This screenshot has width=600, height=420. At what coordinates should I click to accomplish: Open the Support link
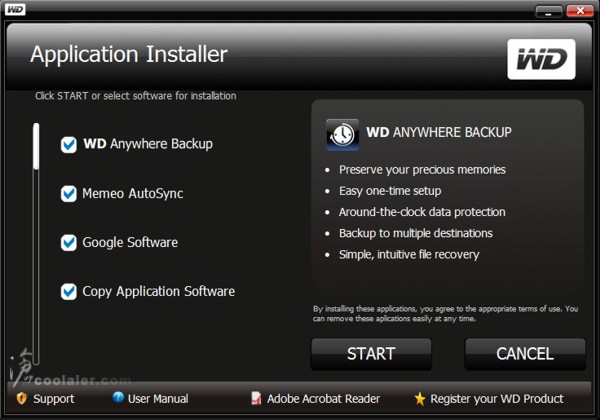click(54, 399)
